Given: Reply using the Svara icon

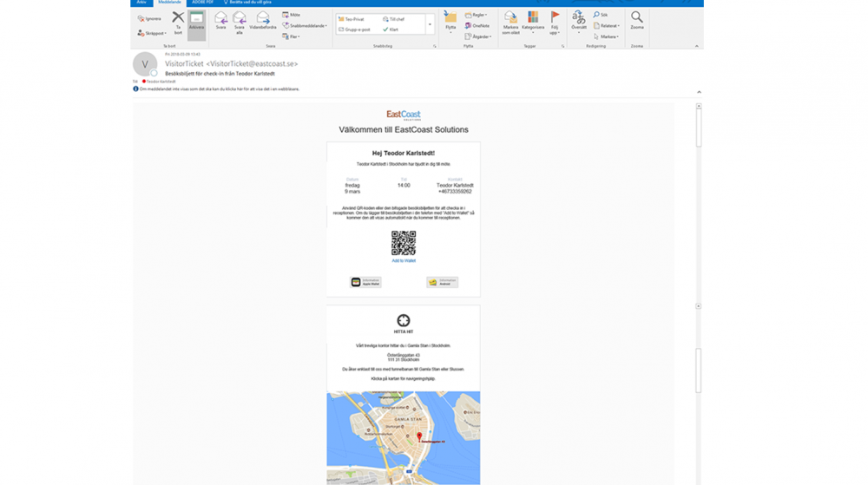Looking at the screenshot, I should (x=220, y=22).
